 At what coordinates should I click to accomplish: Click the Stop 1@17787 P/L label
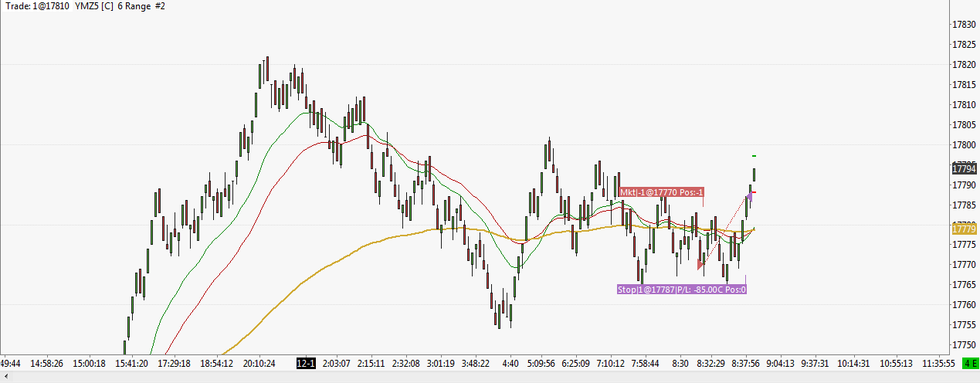(681, 290)
